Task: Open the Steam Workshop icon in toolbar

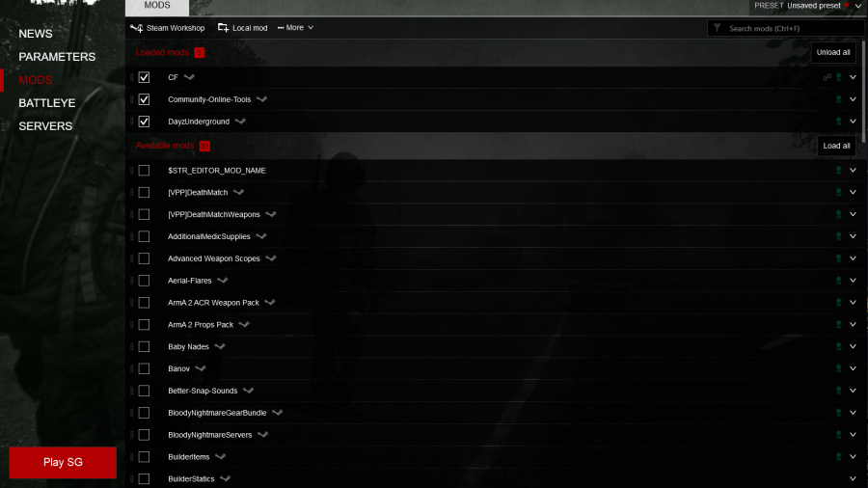Action: [136, 28]
